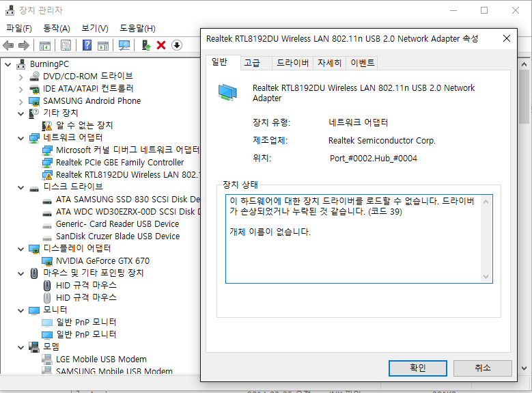The width and height of the screenshot is (532, 393).
Task: Select DVD/CD-ROM 드라이브 category
Action: pyautogui.click(x=88, y=76)
